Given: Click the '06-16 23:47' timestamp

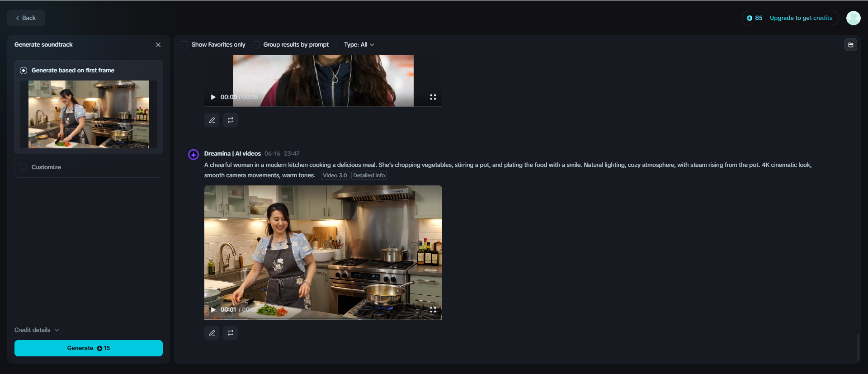Looking at the screenshot, I should coord(282,154).
